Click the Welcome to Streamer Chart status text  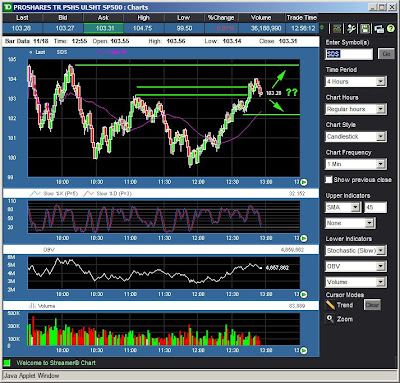tap(56, 363)
